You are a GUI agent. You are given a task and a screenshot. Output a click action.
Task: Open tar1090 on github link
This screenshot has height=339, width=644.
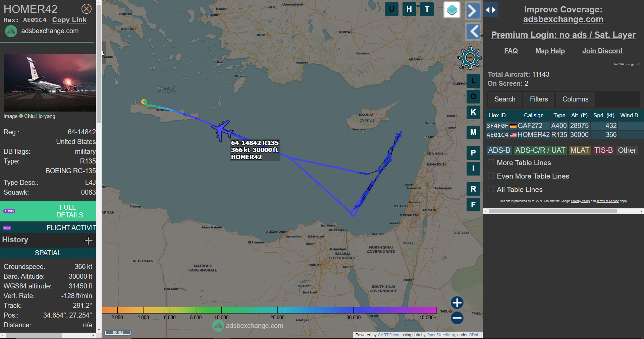click(x=627, y=64)
